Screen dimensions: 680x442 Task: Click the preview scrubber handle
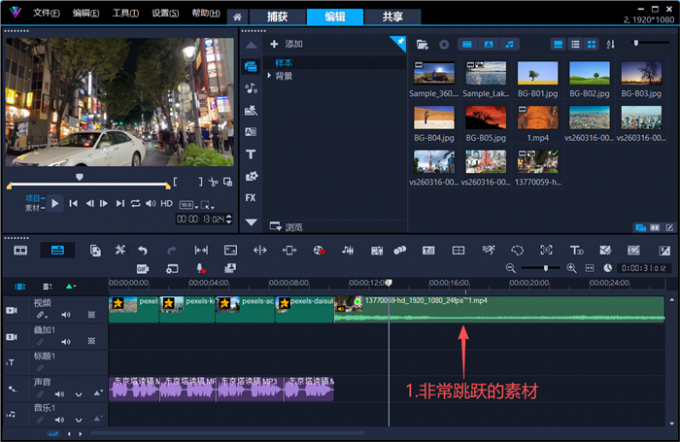pos(79,177)
